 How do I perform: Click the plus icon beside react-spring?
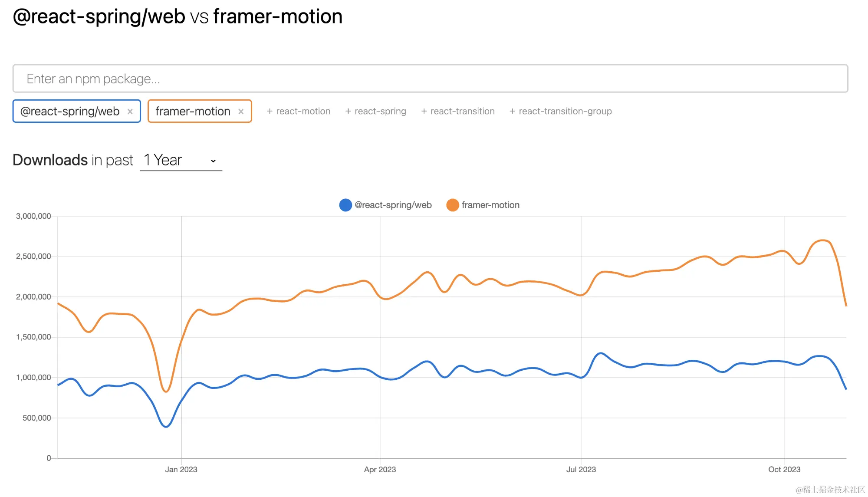348,112
